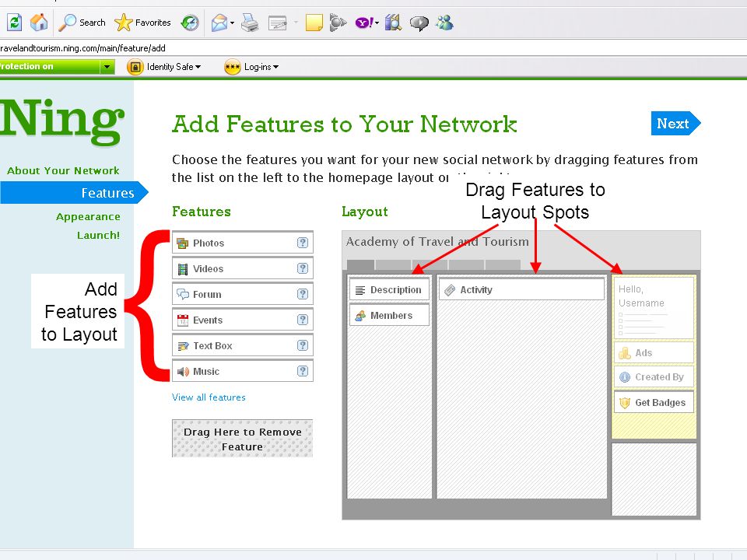Select the Description layout block
747x560 pixels.
(389, 289)
